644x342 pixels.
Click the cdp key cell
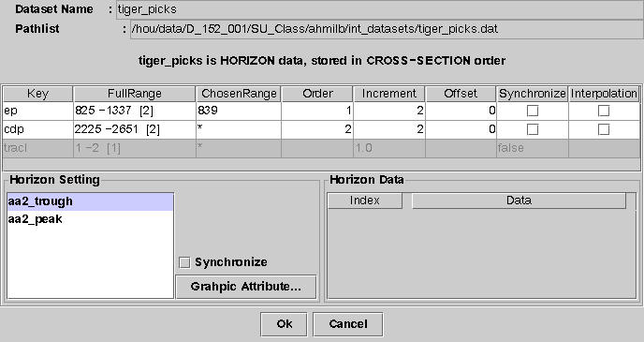(37, 129)
